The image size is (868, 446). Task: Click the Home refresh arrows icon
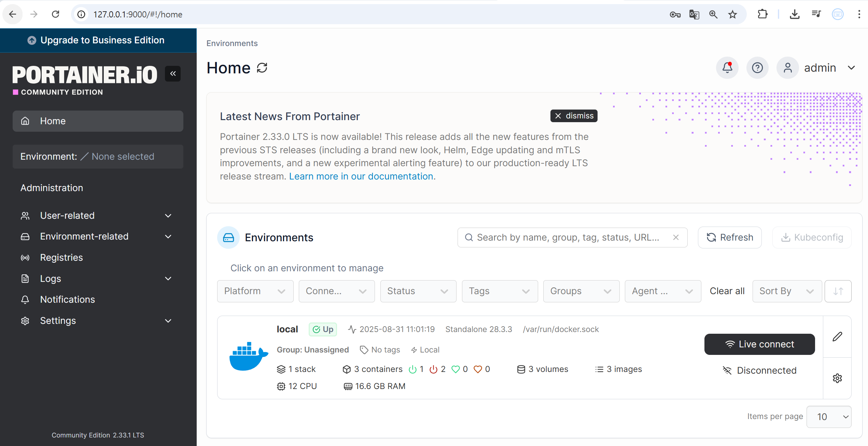(262, 68)
